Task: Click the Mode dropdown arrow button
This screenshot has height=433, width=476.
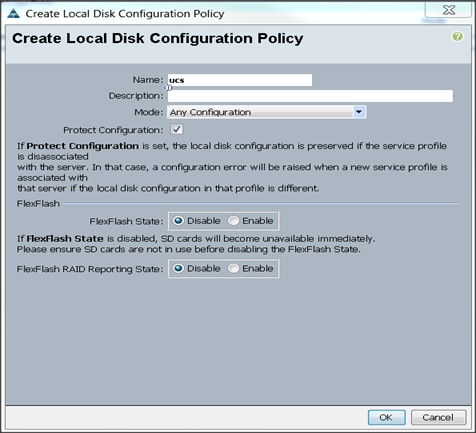Action: coord(359,112)
